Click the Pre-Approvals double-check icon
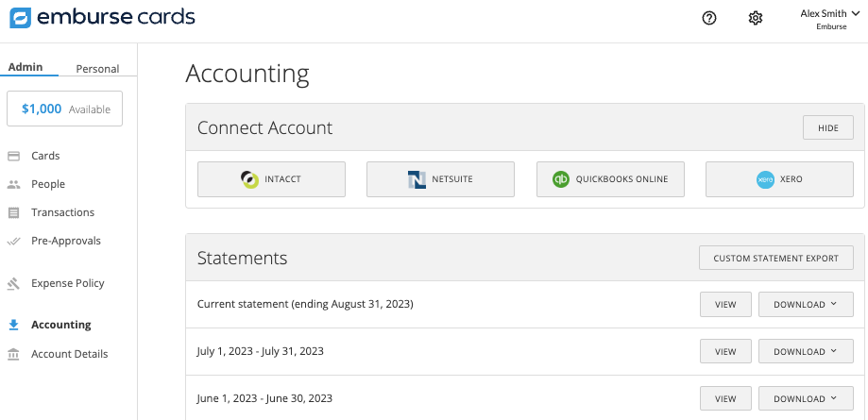 point(13,241)
